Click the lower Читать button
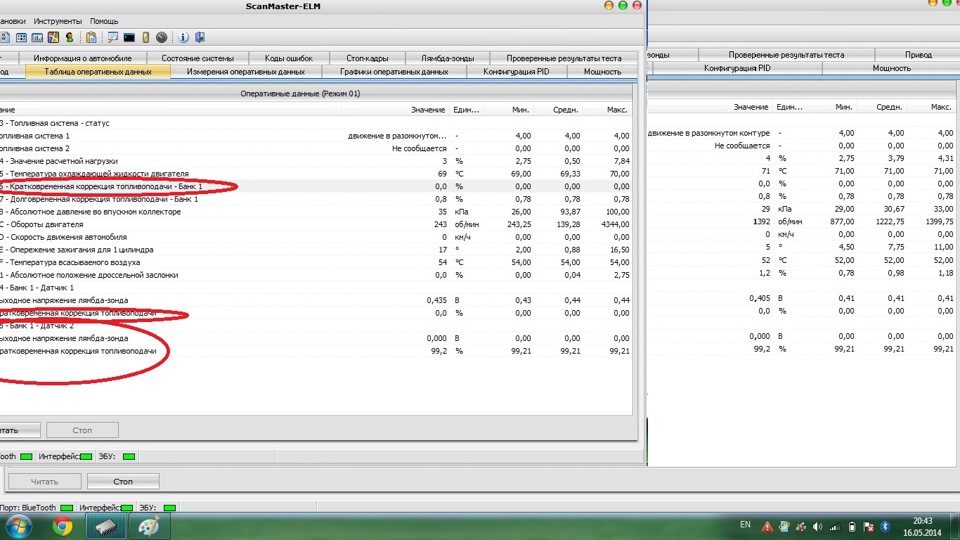 click(x=45, y=481)
